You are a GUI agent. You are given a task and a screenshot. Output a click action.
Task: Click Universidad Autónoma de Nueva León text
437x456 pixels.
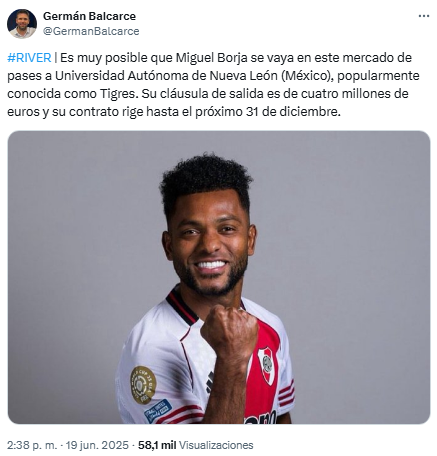(166, 76)
